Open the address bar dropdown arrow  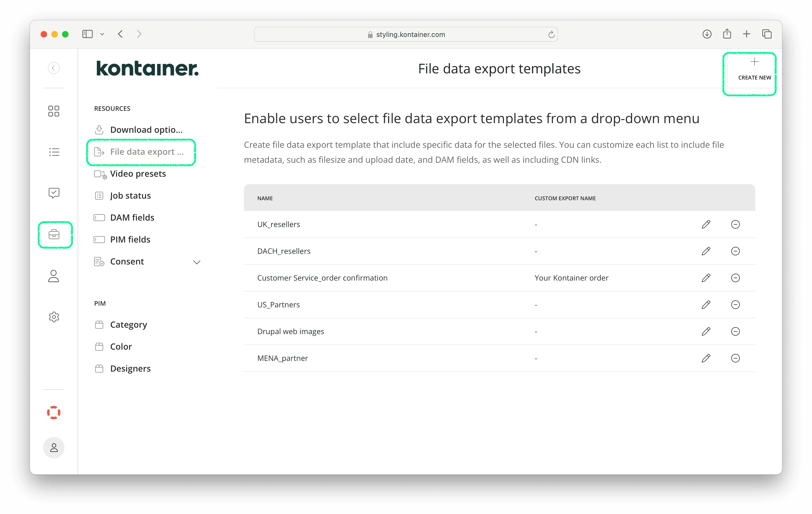tap(102, 34)
